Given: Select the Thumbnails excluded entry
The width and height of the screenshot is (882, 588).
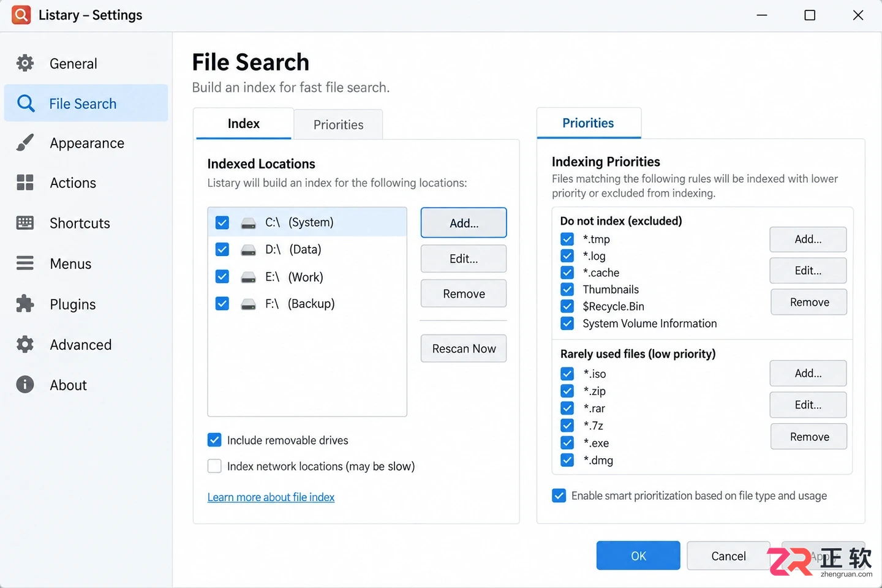Looking at the screenshot, I should click(611, 290).
